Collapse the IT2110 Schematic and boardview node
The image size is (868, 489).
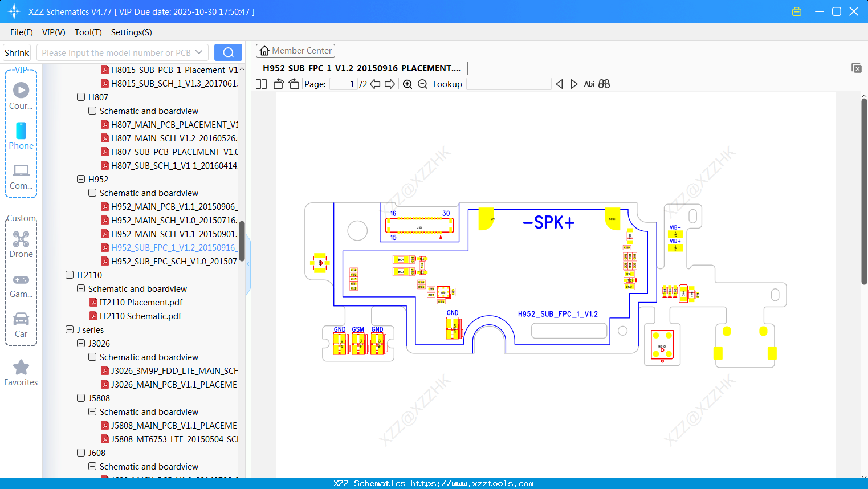[x=80, y=288]
